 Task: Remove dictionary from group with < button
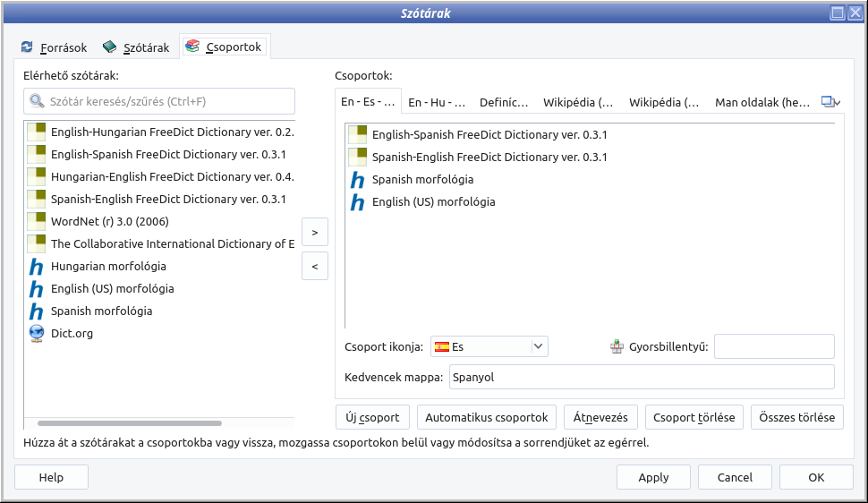tap(314, 266)
